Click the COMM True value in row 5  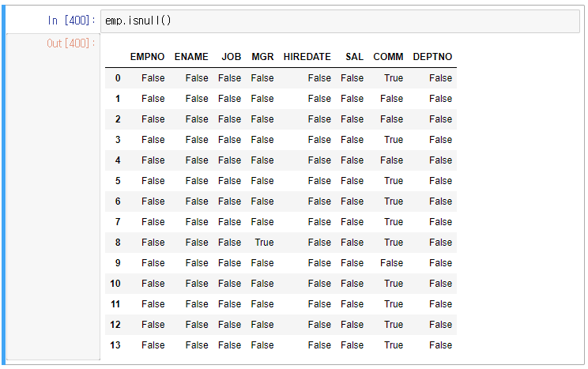394,181
